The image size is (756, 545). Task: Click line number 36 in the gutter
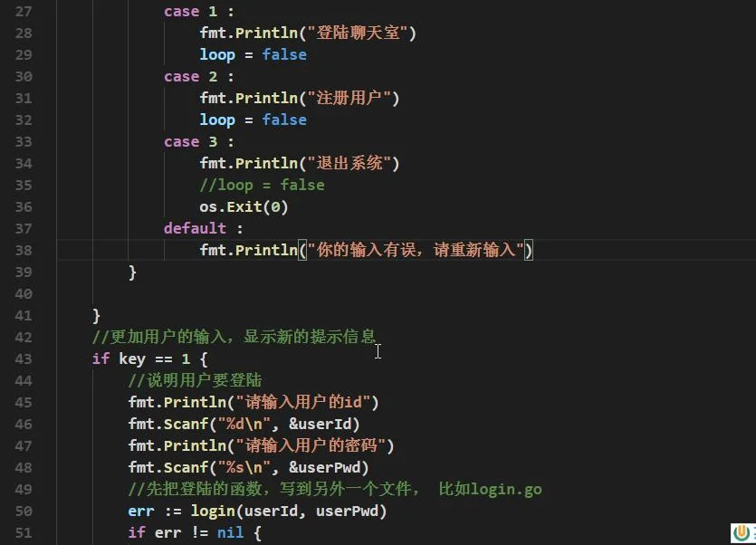pyautogui.click(x=24, y=206)
